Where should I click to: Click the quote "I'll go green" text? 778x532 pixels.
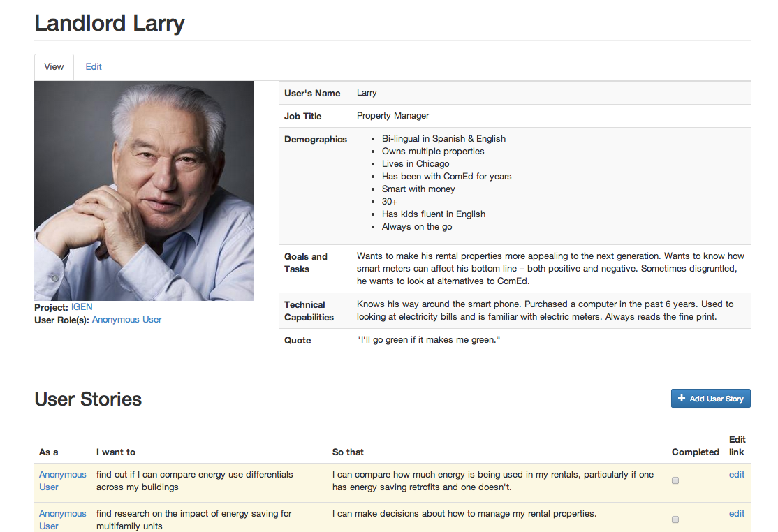428,340
